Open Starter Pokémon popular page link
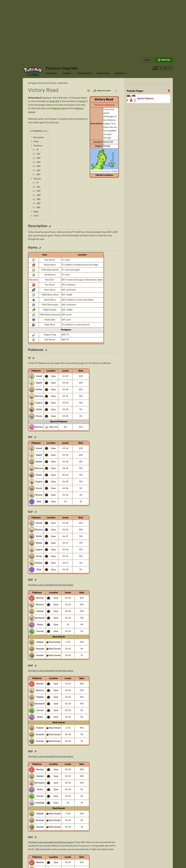The image size is (186, 868). 145,99
